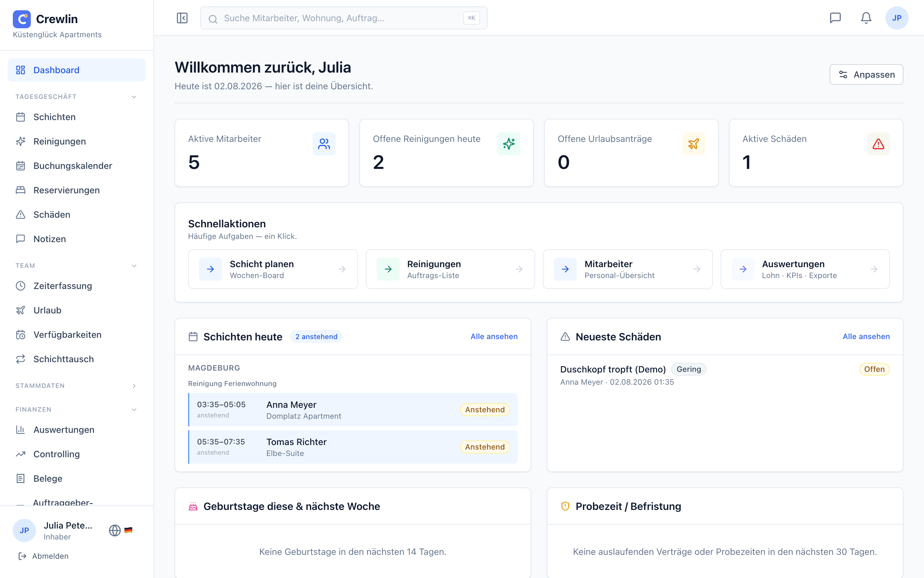Click the Neueste Schäden triangle icon
The width and height of the screenshot is (924, 578).
pyautogui.click(x=565, y=337)
